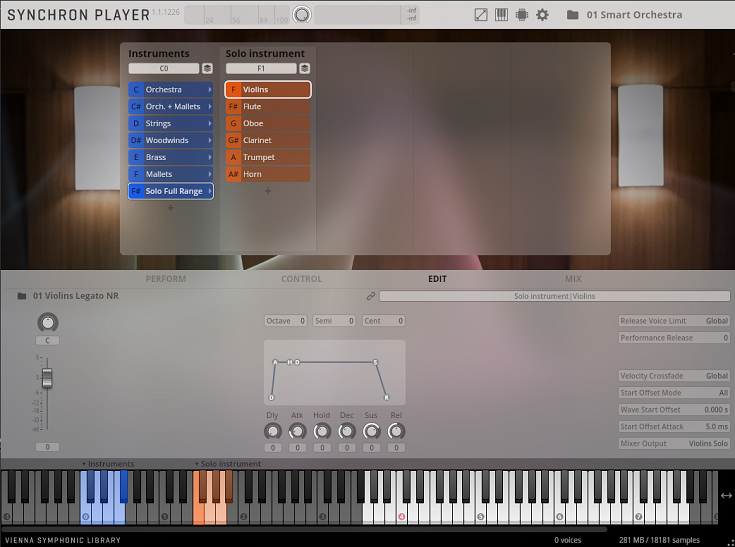Click the Cent value field
This screenshot has height=547, width=735.
pos(383,321)
